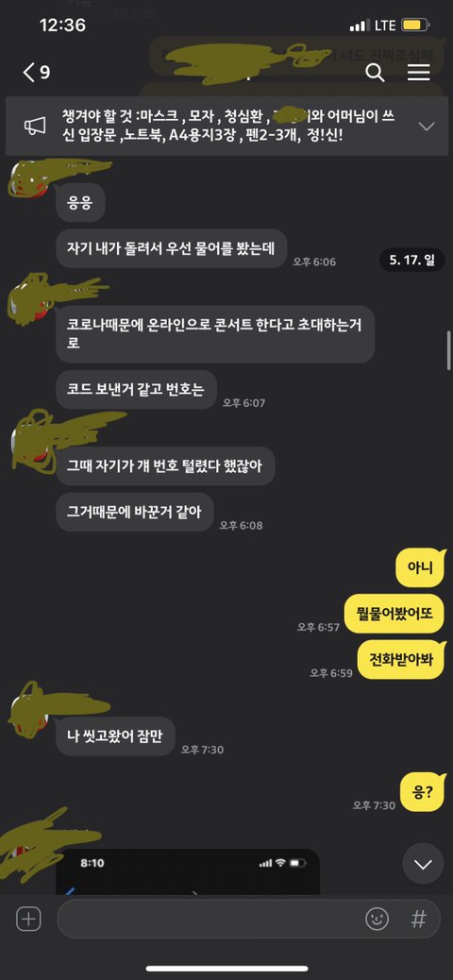Jump to latest with down-arrow button
453x980 pixels.
[x=423, y=865]
